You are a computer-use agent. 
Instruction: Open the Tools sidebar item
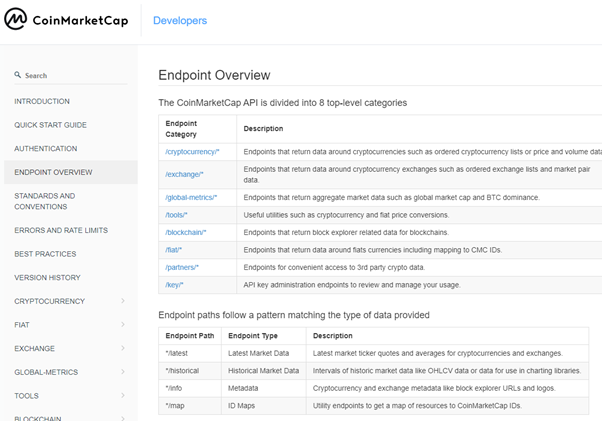[26, 396]
